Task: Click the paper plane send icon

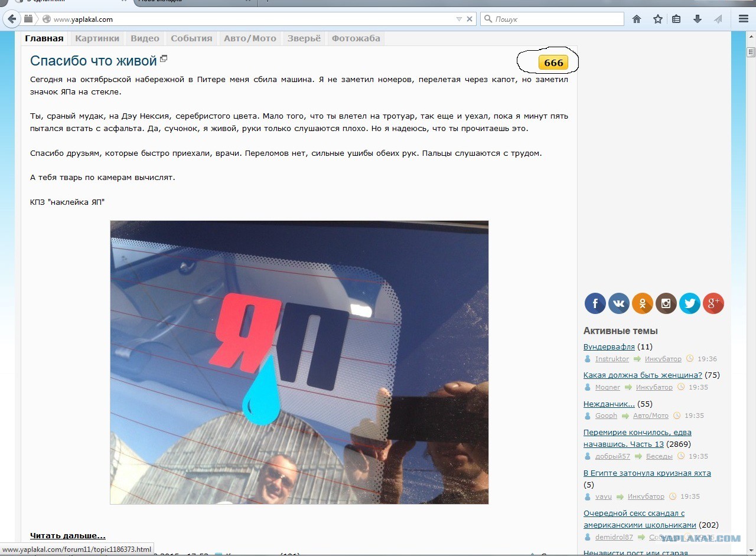Action: [x=718, y=19]
